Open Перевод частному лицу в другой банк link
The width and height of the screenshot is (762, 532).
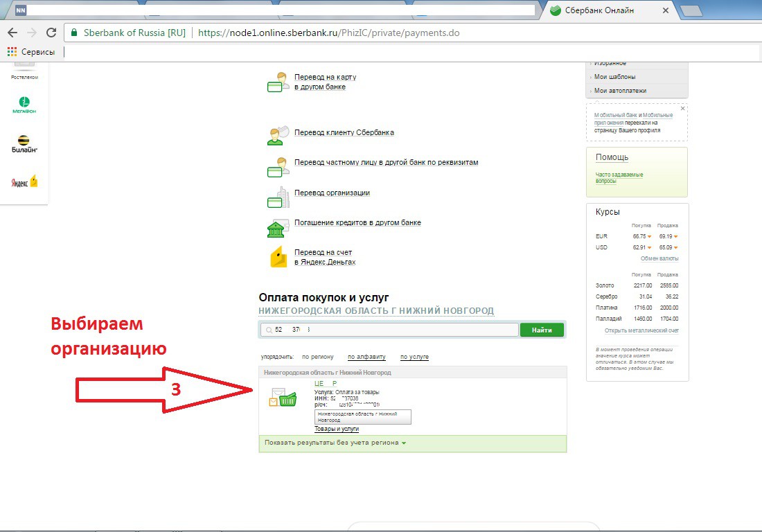click(387, 162)
